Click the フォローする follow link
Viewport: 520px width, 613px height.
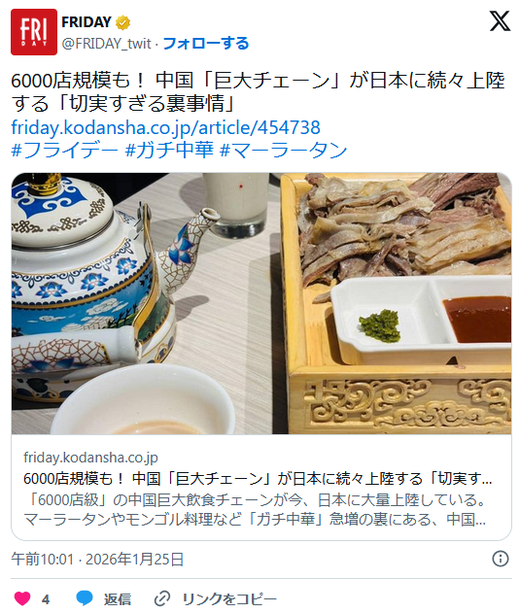pyautogui.click(x=206, y=43)
